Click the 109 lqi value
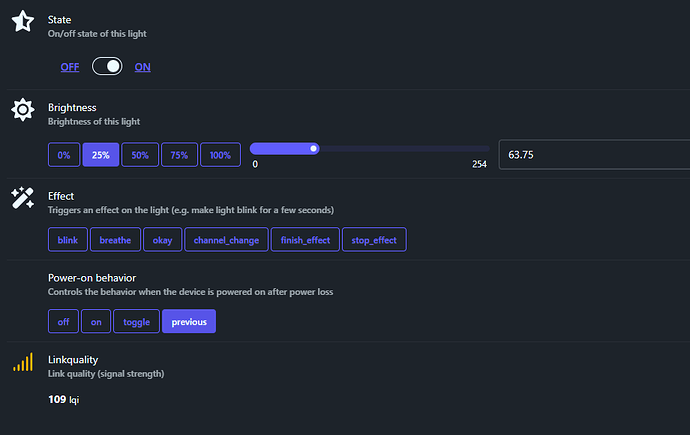 [x=64, y=399]
